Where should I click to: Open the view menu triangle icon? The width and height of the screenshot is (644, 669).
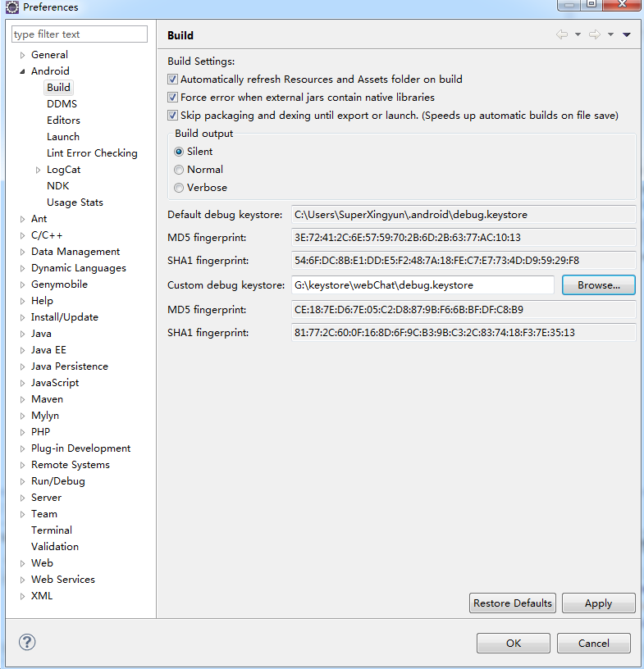point(627,34)
